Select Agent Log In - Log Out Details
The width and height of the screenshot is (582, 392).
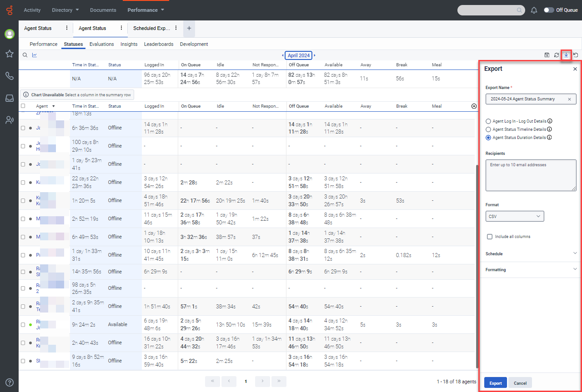pyautogui.click(x=488, y=121)
